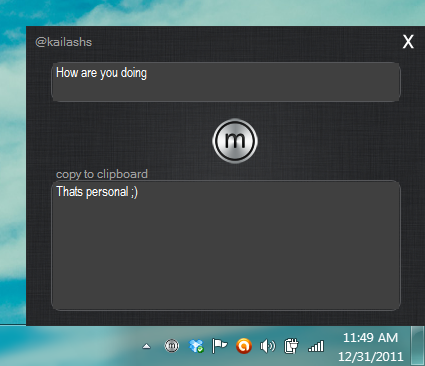Click the 'copy to clipboard' link

[x=102, y=174]
